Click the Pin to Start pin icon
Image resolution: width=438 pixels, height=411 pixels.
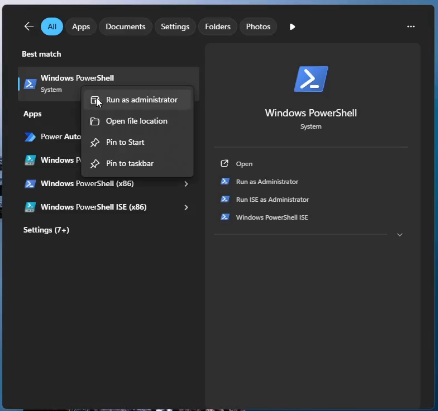(x=95, y=143)
